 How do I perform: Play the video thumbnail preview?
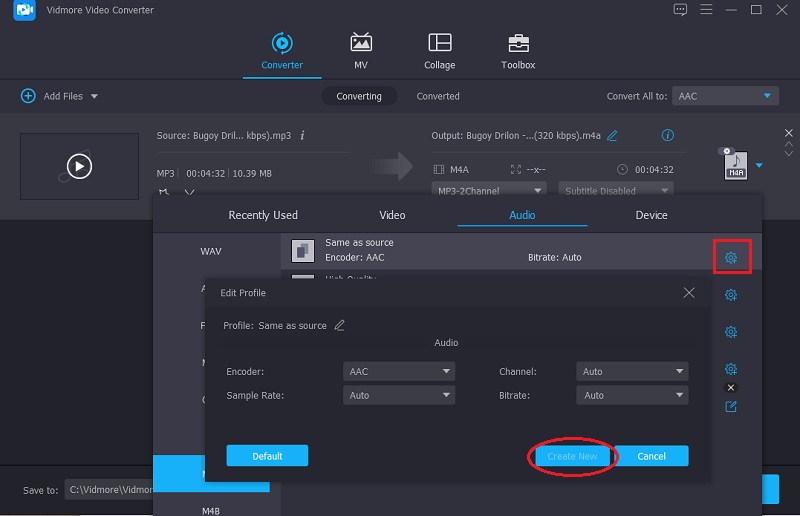79,166
